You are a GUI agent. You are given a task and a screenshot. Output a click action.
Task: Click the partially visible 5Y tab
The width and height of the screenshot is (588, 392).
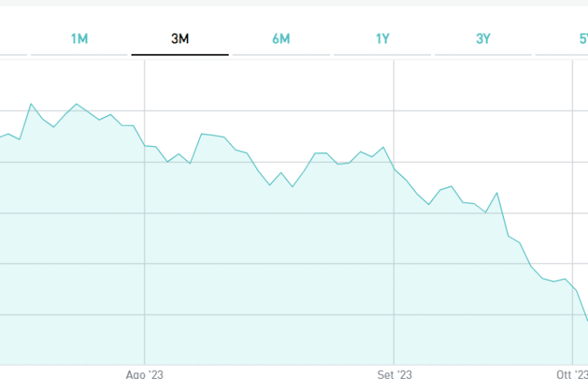(583, 38)
